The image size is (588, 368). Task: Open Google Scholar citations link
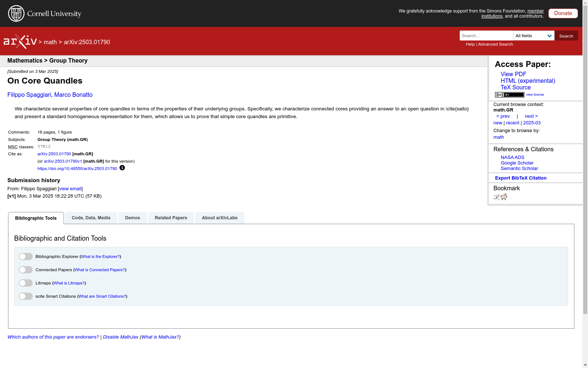[x=517, y=163]
